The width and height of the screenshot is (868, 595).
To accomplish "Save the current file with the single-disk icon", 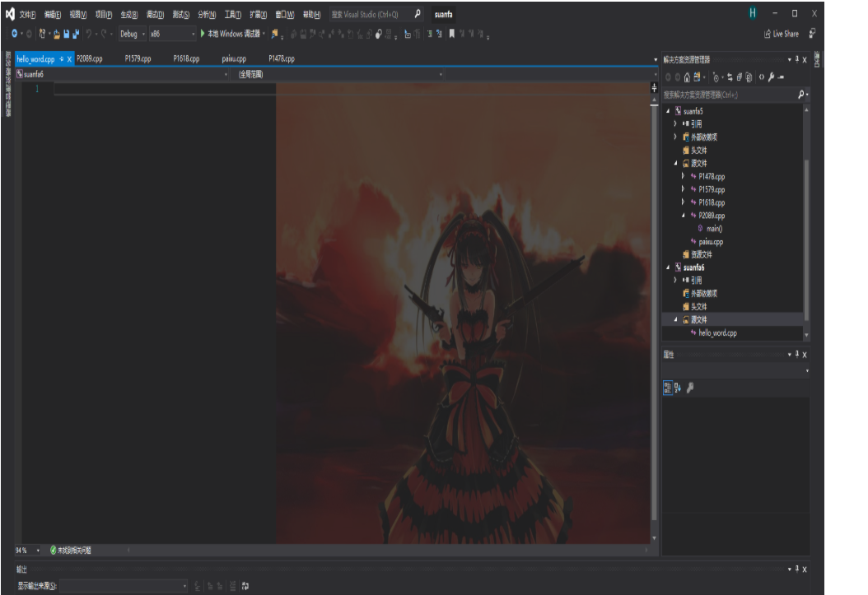I will point(67,35).
